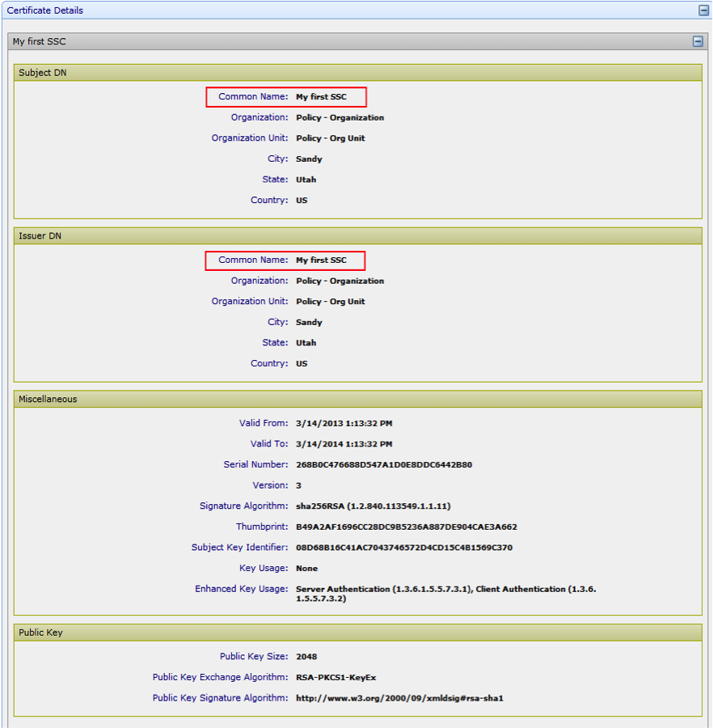Click the Valid From date value
This screenshot has width=713, height=728.
(344, 424)
